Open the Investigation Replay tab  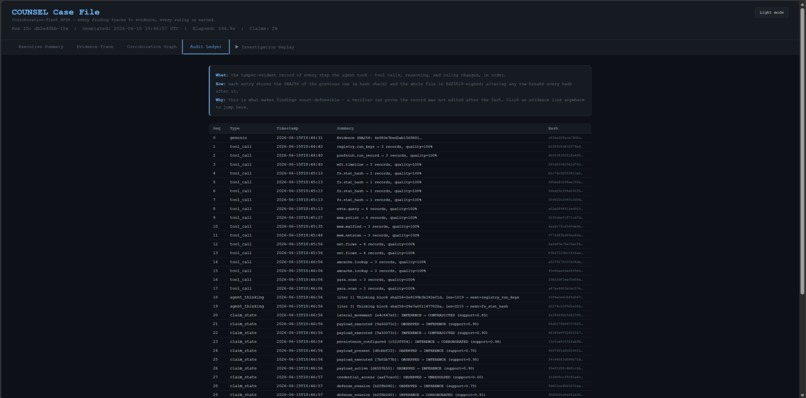[265, 47]
